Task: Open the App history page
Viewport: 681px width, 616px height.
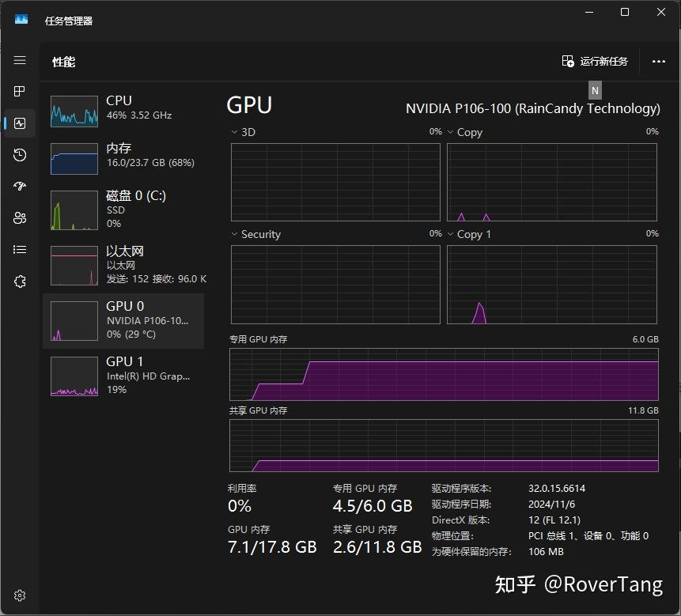Action: [20, 155]
